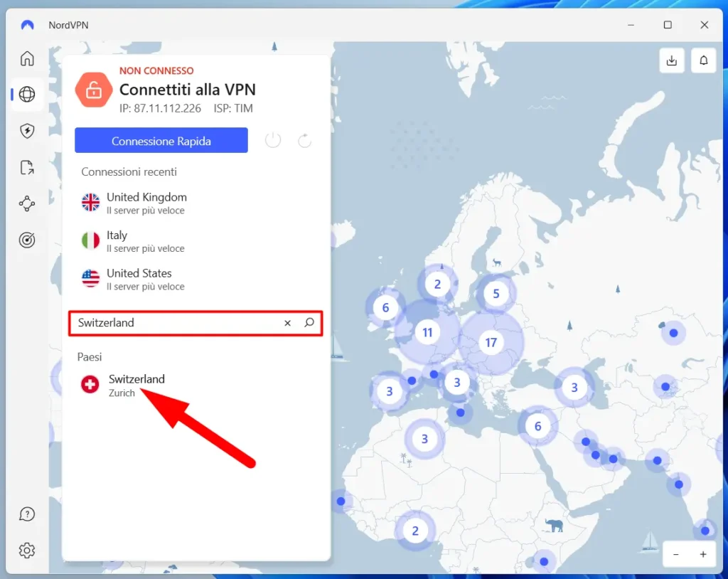Click the map cluster labeled 17
This screenshot has width=728, height=579.
pyautogui.click(x=491, y=343)
